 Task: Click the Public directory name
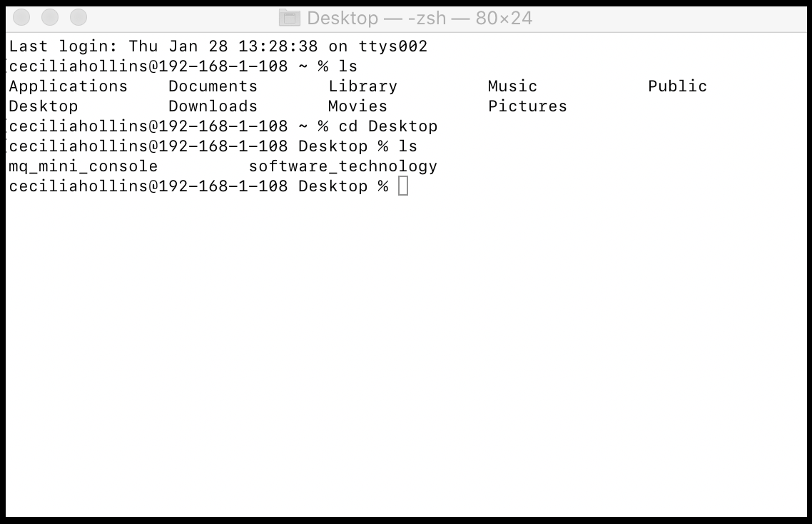click(677, 86)
